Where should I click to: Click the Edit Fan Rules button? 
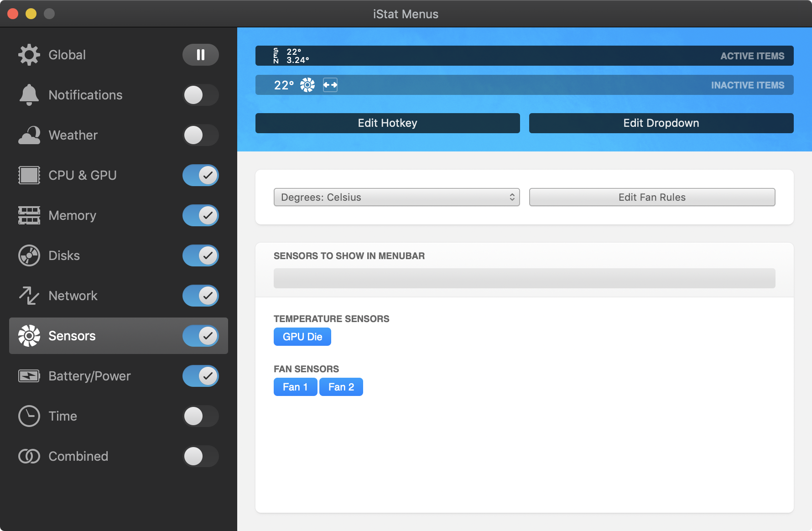(x=652, y=197)
